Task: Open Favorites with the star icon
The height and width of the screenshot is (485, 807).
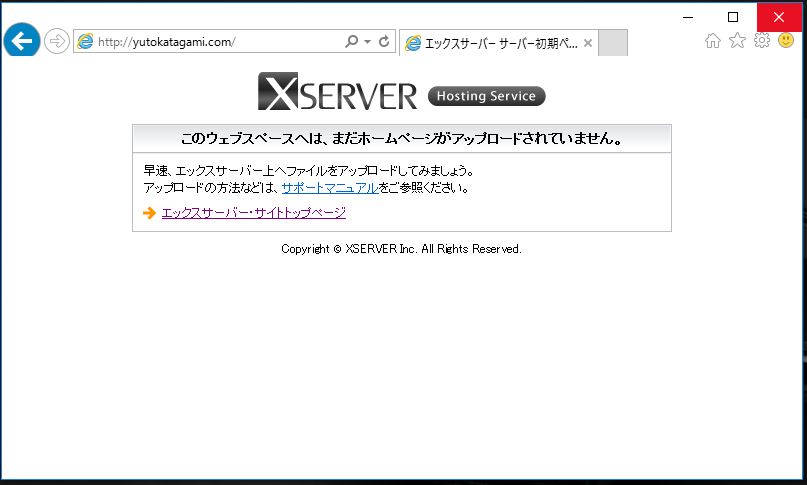Action: [737, 40]
